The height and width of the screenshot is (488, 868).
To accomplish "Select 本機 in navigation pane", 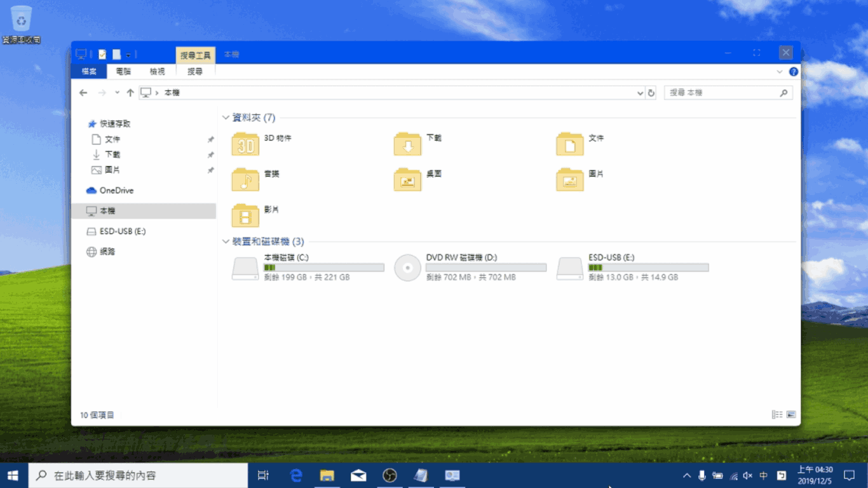I will (144, 211).
